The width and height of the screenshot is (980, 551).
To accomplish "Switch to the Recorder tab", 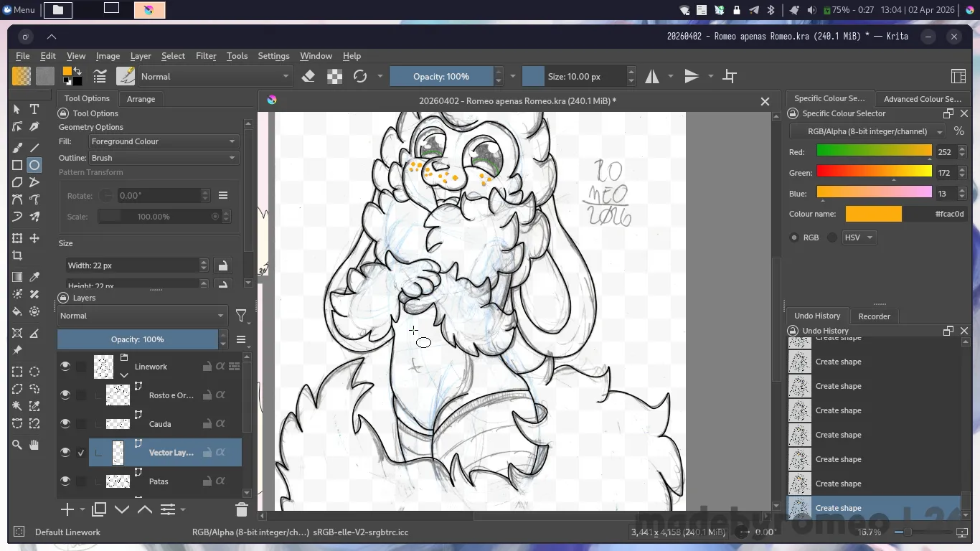I will 874,316.
